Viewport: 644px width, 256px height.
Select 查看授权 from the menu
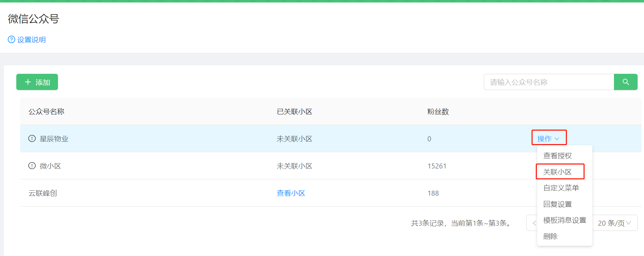click(557, 156)
